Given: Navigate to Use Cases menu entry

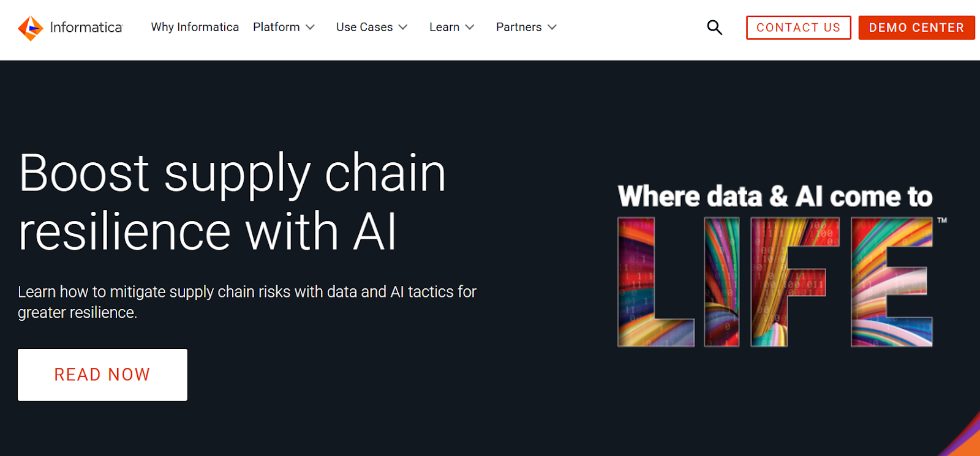Looking at the screenshot, I should [364, 27].
